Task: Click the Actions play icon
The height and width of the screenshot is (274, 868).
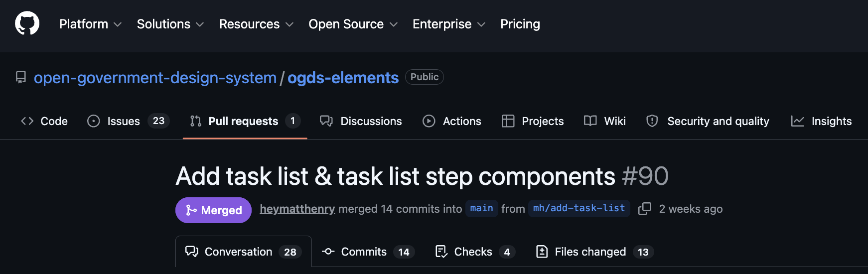Action: [429, 121]
